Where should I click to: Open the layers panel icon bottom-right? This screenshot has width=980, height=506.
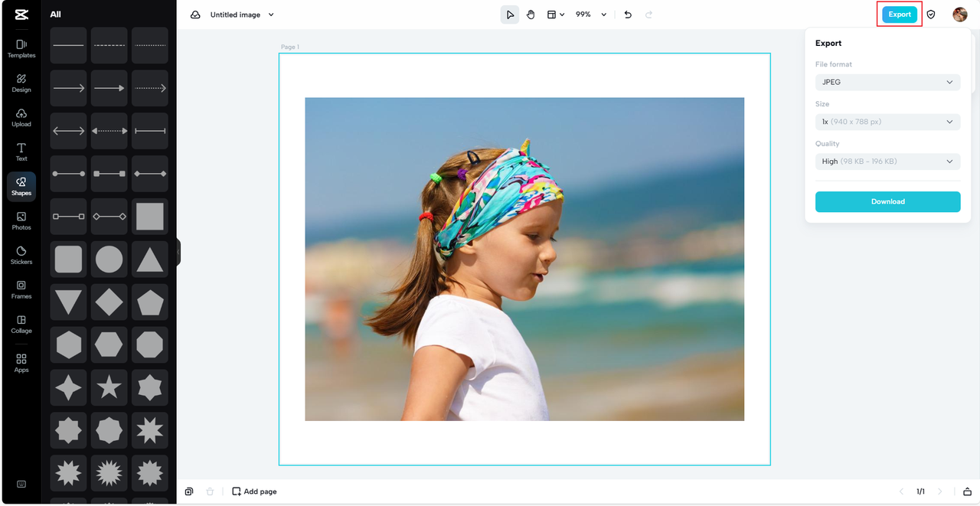tap(967, 491)
